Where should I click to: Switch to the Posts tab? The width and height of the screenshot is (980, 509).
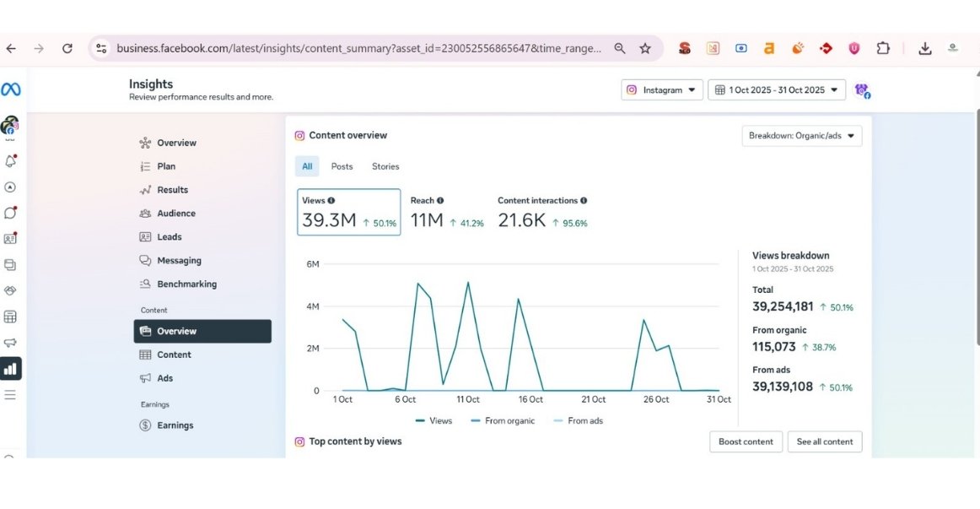(x=342, y=166)
